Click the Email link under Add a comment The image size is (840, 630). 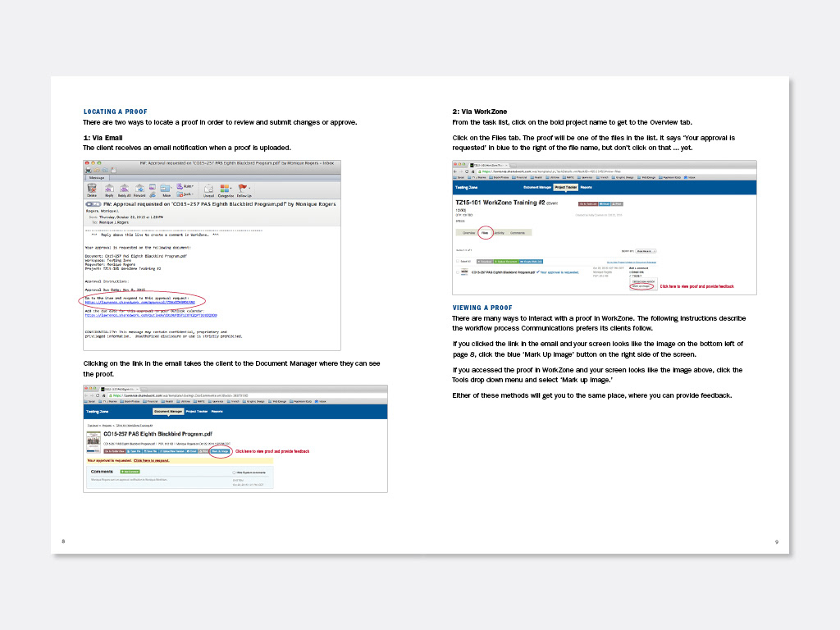(x=637, y=272)
